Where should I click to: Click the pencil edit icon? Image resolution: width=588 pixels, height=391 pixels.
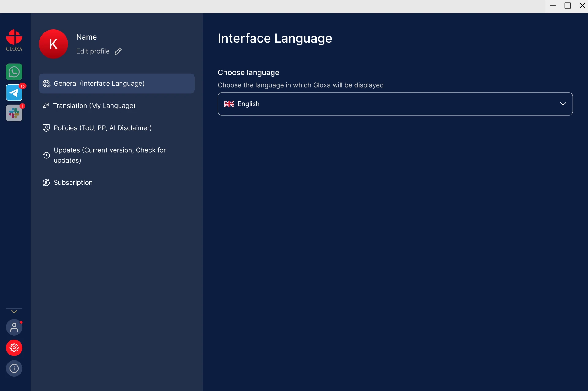pos(118,51)
